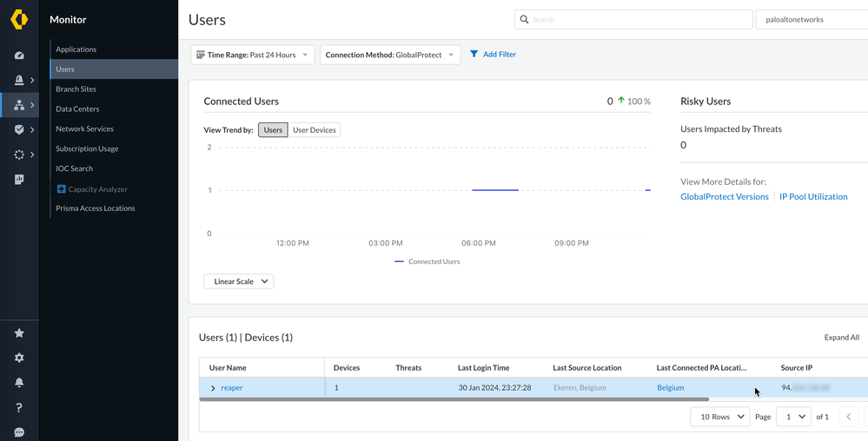
Task: Open the Time Range filter dropdown
Action: coord(252,55)
